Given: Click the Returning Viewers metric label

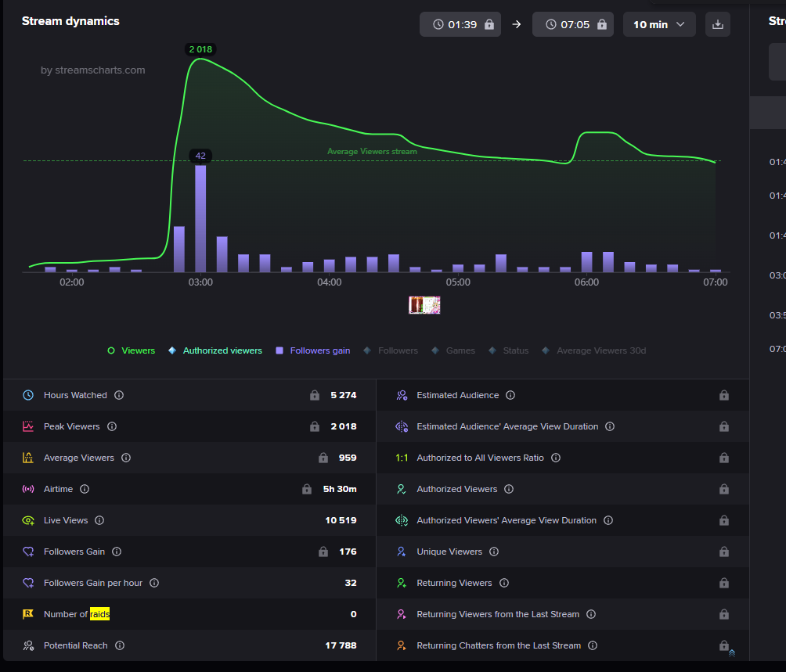Looking at the screenshot, I should [x=454, y=583].
